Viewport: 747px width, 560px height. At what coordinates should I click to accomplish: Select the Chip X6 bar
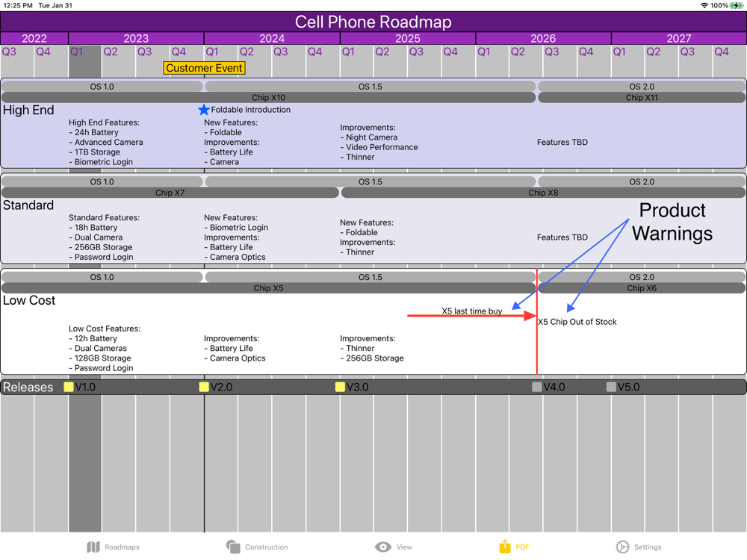pyautogui.click(x=642, y=288)
